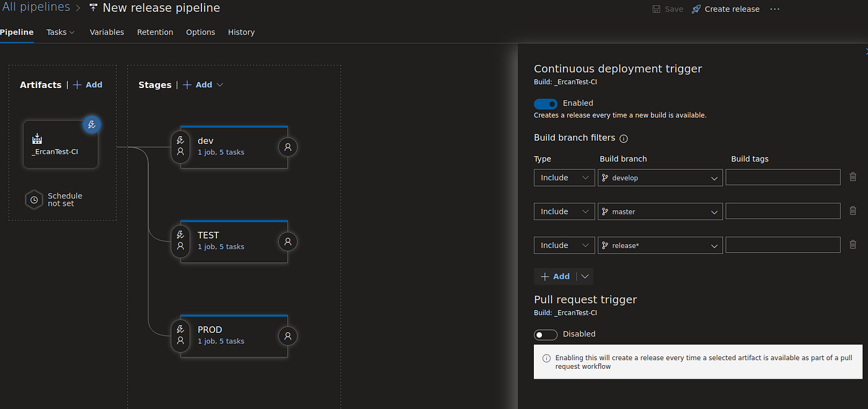Expand the Add filter split-button chevron

click(585, 276)
